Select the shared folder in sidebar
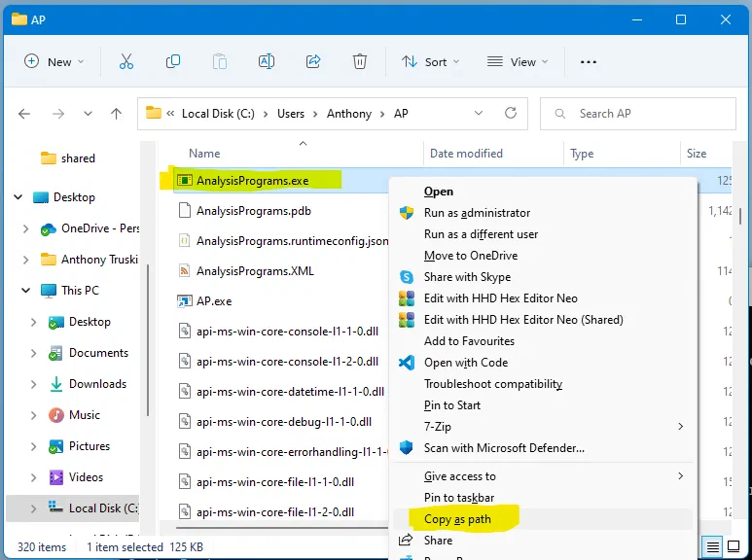The height and width of the screenshot is (560, 752). 68,158
